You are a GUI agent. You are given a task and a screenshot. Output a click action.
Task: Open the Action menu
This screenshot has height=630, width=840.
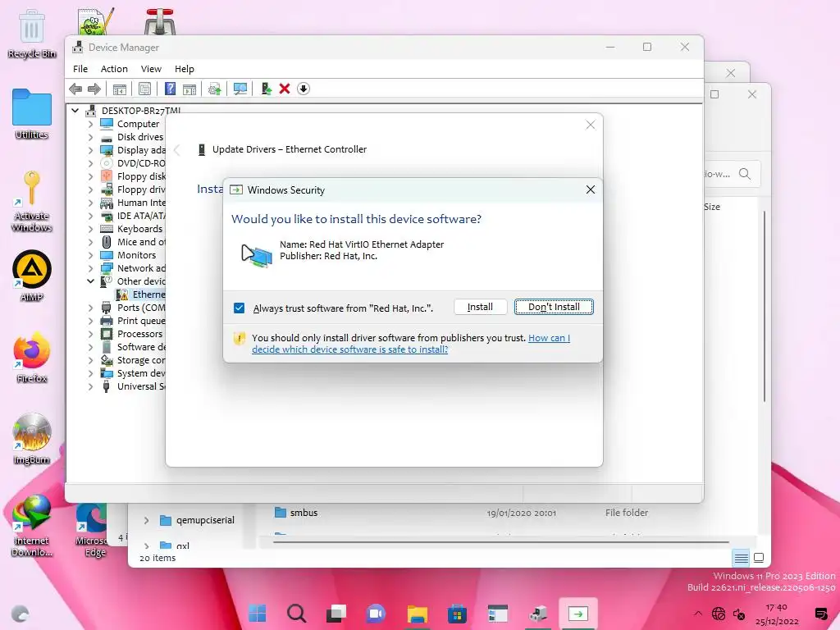coord(114,69)
